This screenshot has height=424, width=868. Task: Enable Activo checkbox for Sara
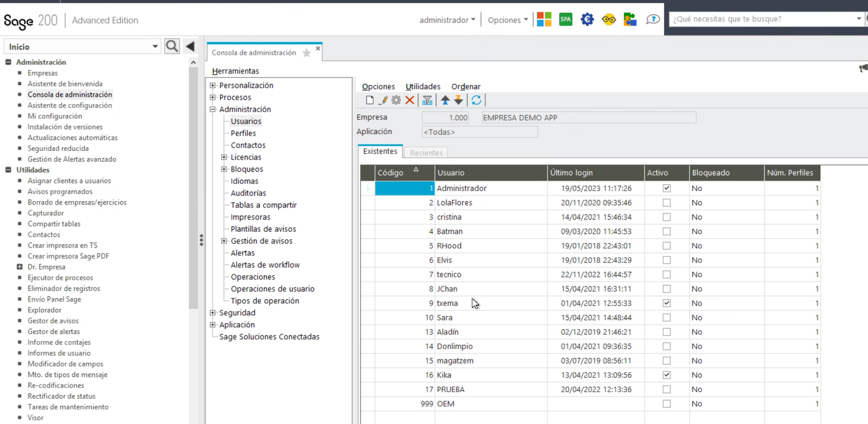[x=666, y=318]
